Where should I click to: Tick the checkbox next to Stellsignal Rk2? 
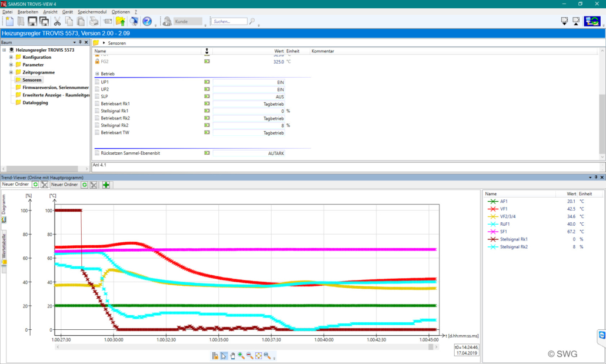(97, 125)
